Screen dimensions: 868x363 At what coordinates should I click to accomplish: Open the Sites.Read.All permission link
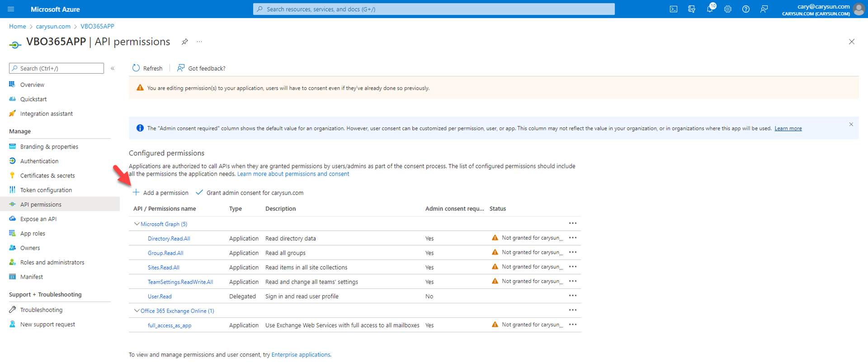point(164,267)
